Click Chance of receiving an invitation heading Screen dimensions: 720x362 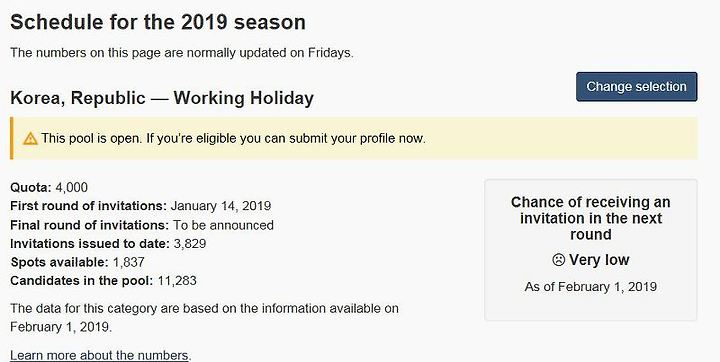pyautogui.click(x=591, y=218)
